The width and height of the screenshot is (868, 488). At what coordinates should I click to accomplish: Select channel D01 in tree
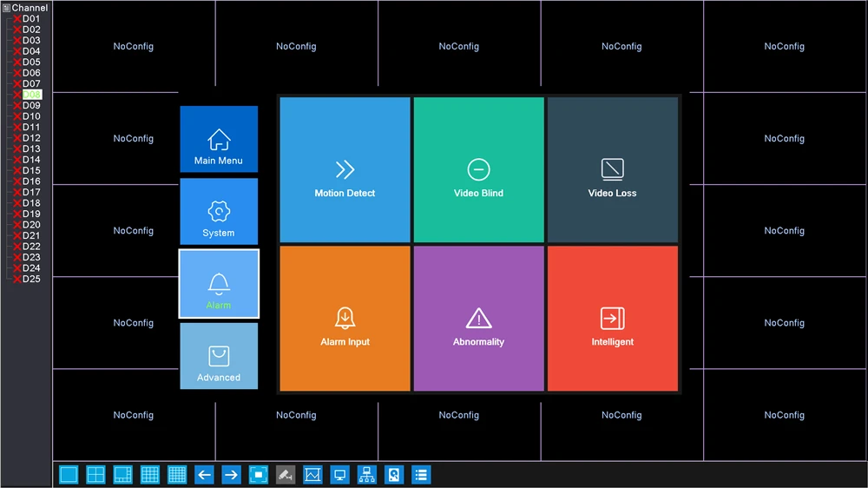pos(31,19)
